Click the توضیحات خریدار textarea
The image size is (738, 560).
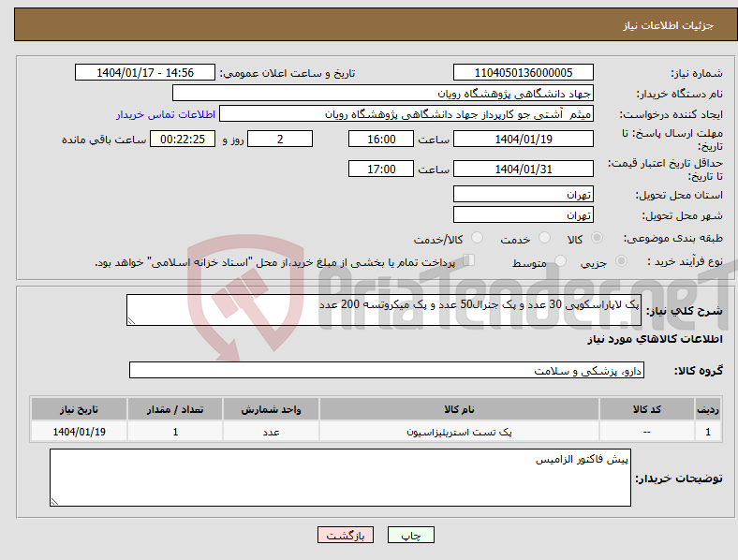pos(340,478)
